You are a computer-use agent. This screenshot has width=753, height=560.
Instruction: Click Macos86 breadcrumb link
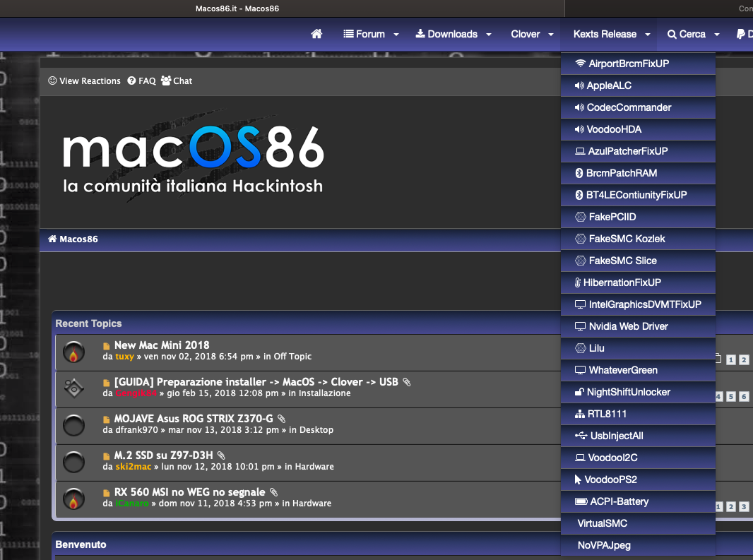73,239
